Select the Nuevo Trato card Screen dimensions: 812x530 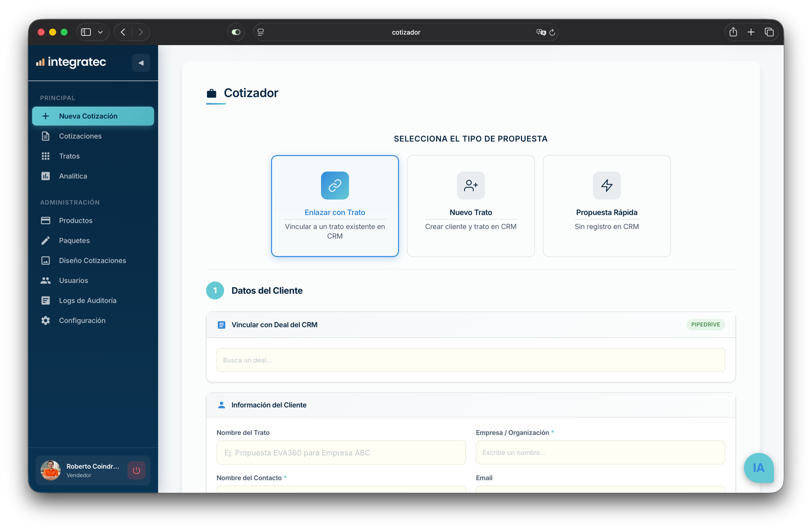(x=470, y=205)
